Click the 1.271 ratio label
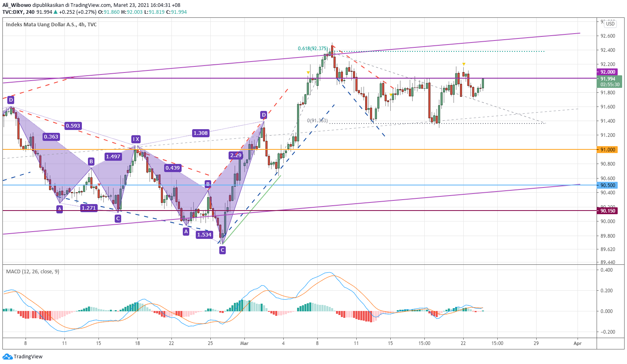627x364 pixels. (89, 208)
